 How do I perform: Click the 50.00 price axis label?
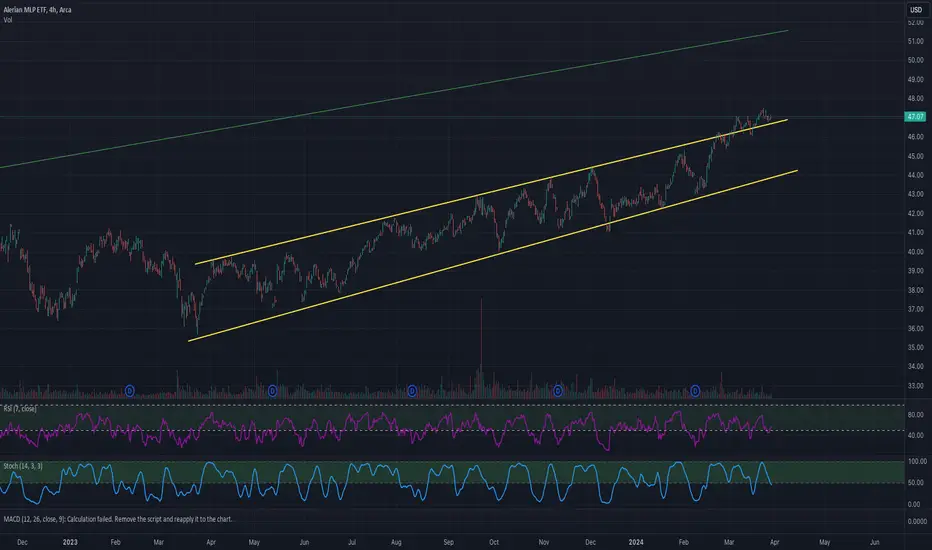tap(915, 60)
